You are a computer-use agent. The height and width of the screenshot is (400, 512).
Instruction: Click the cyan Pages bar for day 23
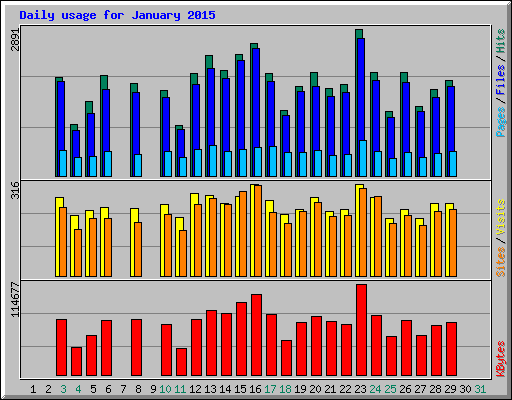363,158
